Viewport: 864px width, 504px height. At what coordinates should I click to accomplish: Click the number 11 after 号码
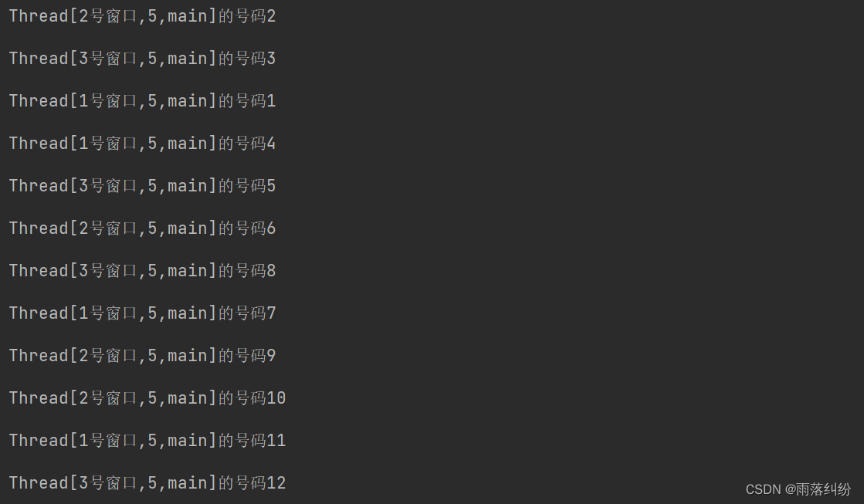276,440
